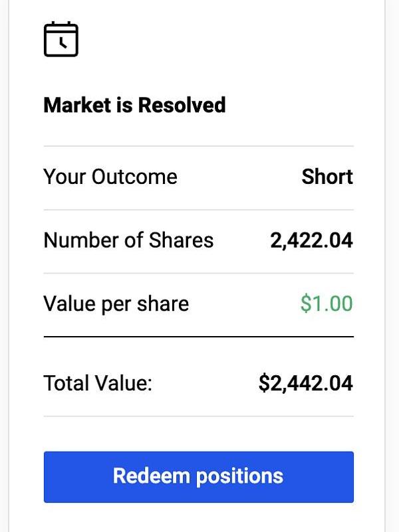Click the Value per share label

tap(116, 304)
